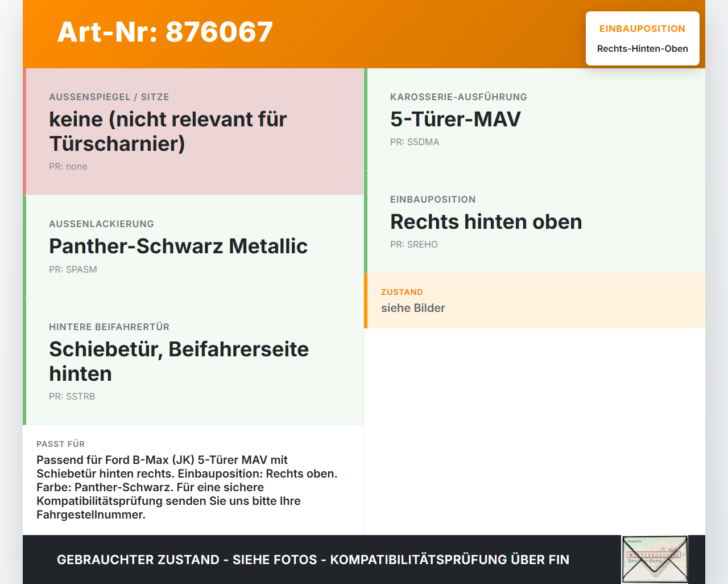The height and width of the screenshot is (584, 728).
Task: Click the Hintere Beifahrertür category label
Action: (109, 327)
